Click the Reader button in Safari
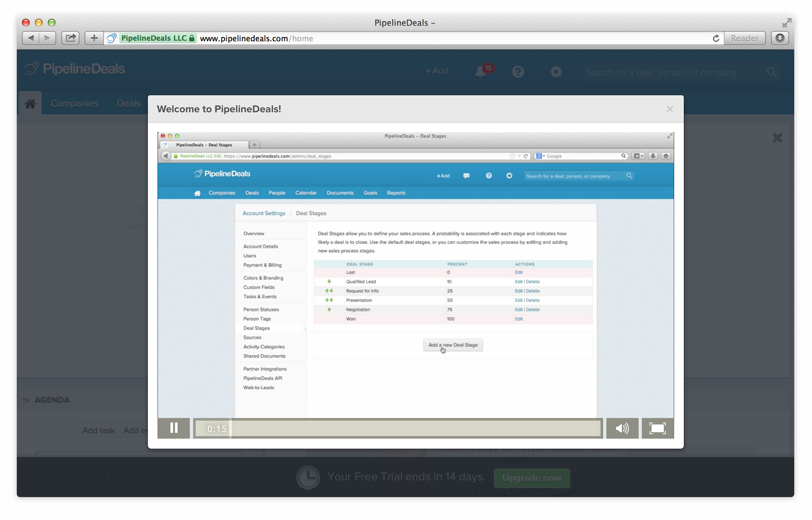This screenshot has width=812, height=520. [x=745, y=38]
